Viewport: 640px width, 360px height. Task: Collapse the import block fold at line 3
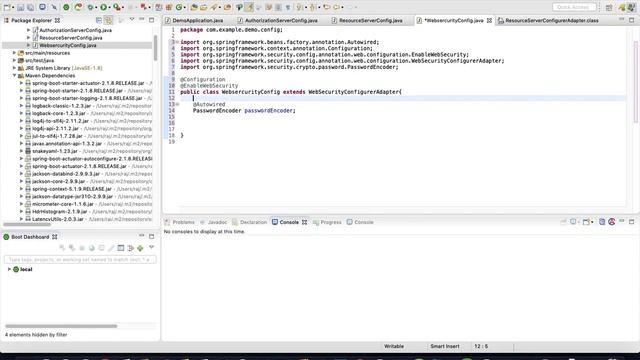177,42
